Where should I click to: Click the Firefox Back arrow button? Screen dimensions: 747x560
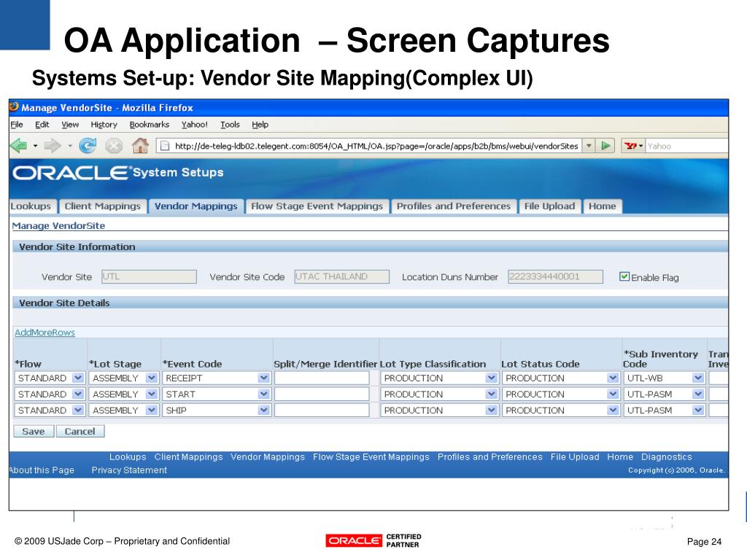(18, 146)
